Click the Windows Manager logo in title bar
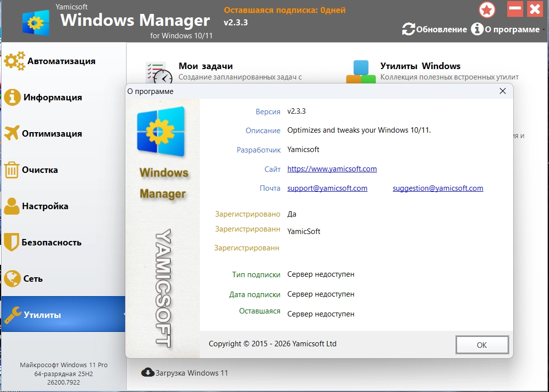Screen dimensions: 549x392 point(36,23)
